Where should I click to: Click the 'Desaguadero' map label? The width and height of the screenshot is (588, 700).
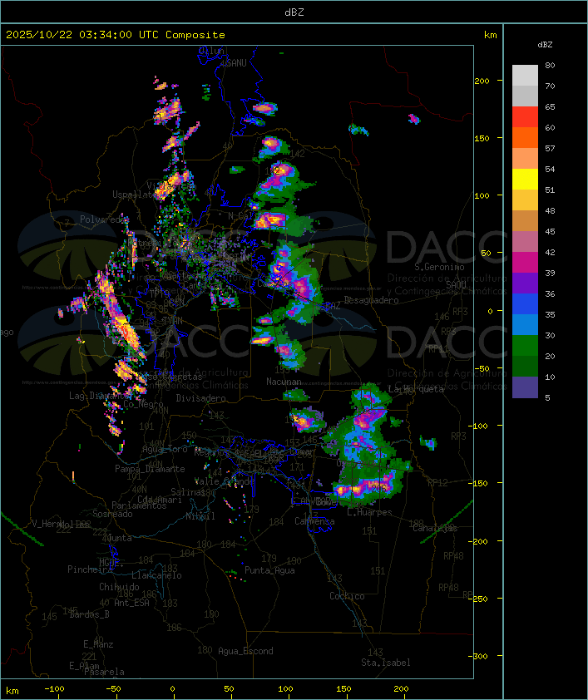(x=372, y=300)
